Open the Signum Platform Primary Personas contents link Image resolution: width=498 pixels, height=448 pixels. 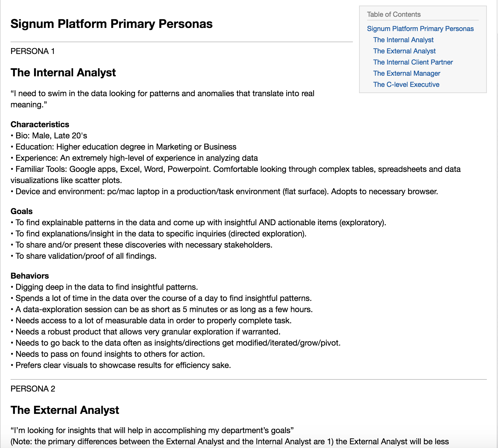click(420, 29)
